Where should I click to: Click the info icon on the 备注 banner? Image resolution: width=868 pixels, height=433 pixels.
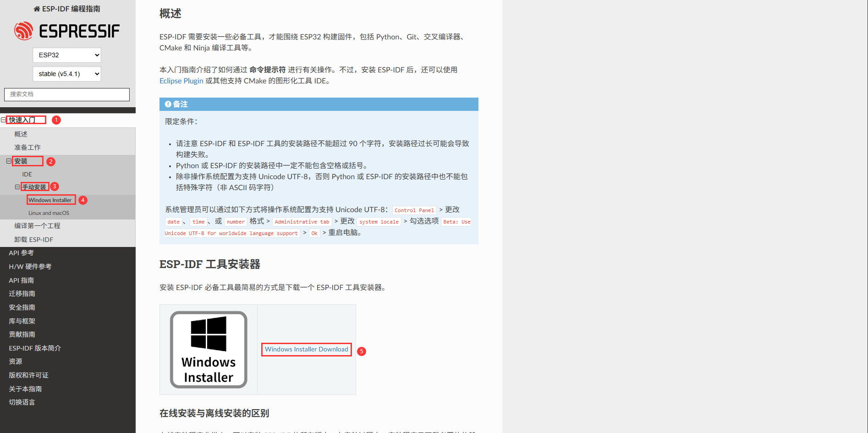[167, 104]
